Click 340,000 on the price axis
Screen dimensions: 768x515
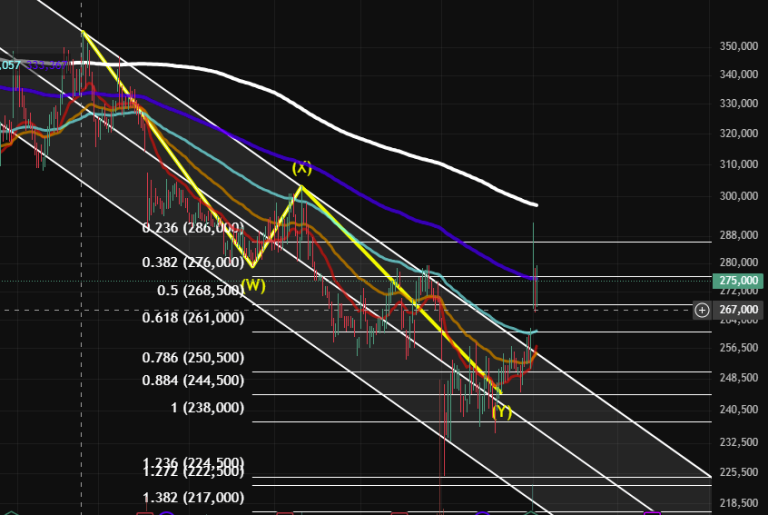[x=739, y=74]
